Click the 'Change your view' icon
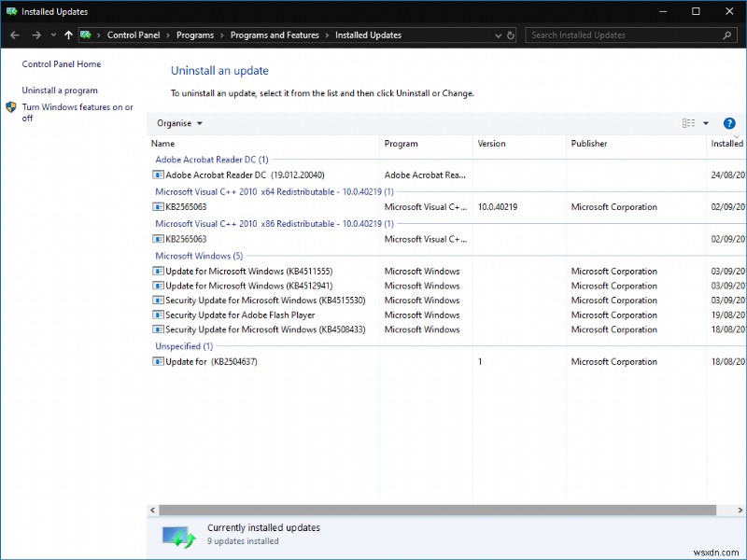Image resolution: width=747 pixels, height=560 pixels. click(x=687, y=122)
